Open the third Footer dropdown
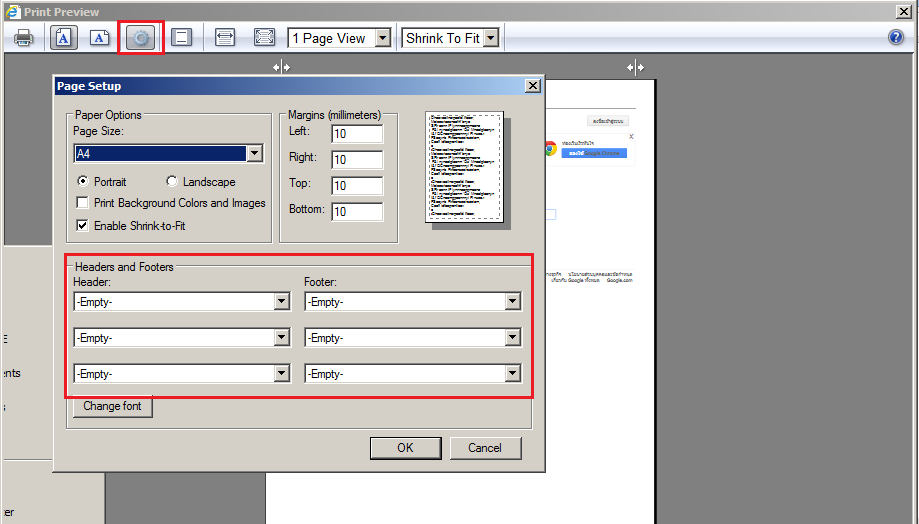Screen dimensions: 919x524 (x=512, y=373)
